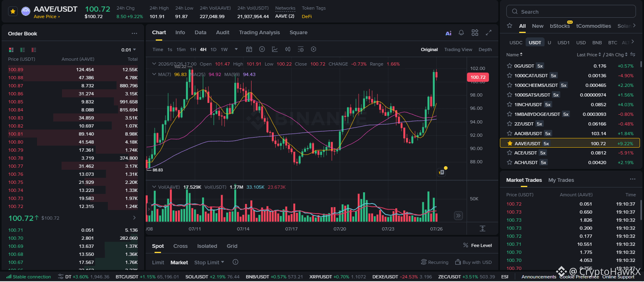Viewport: 644px width, 282px height.
Task: Open the Aave Price link
Action: pyautogui.click(x=47, y=16)
